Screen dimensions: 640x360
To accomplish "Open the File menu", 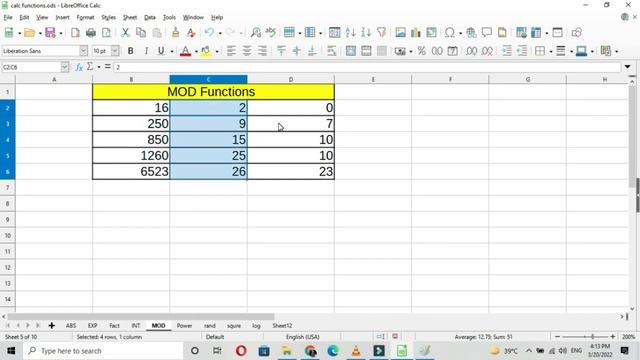I will (x=8, y=18).
